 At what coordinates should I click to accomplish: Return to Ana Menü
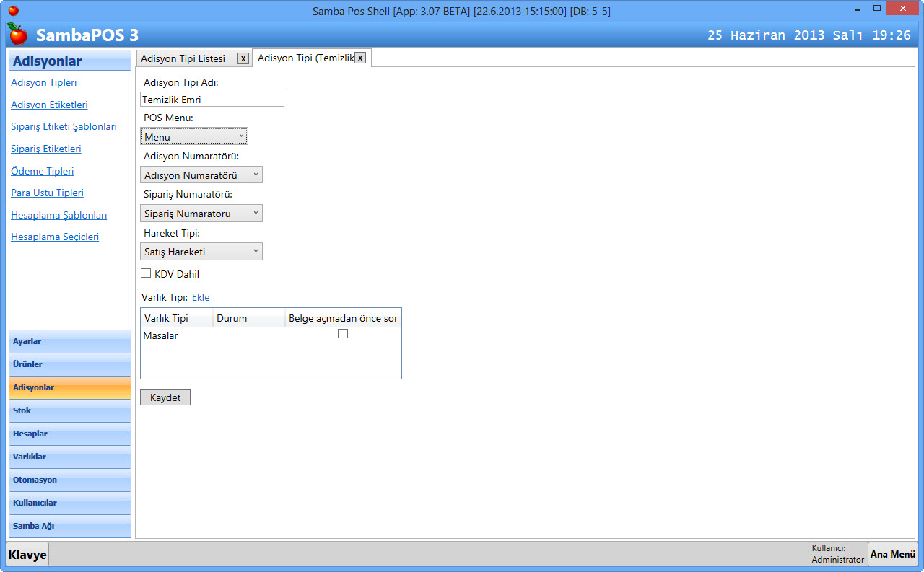coord(892,554)
